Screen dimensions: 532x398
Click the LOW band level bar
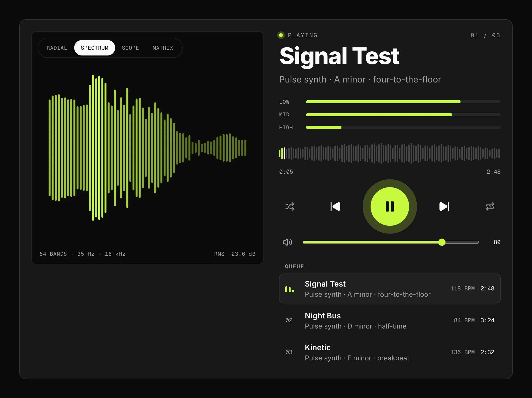click(403, 102)
